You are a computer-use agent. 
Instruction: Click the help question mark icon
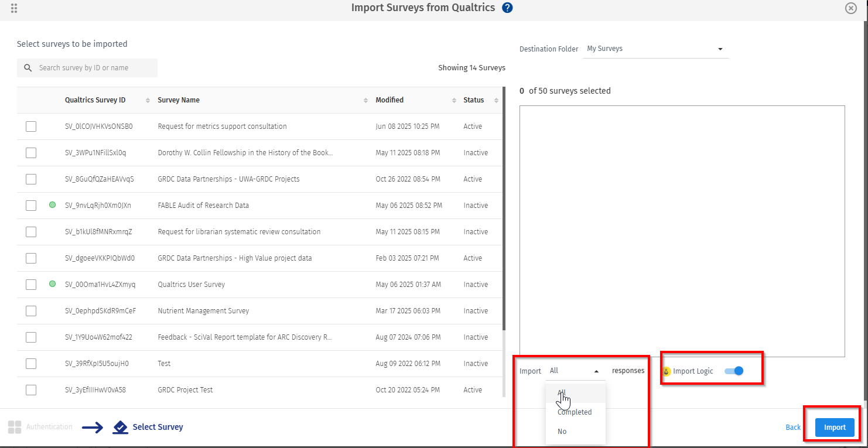pyautogui.click(x=508, y=8)
